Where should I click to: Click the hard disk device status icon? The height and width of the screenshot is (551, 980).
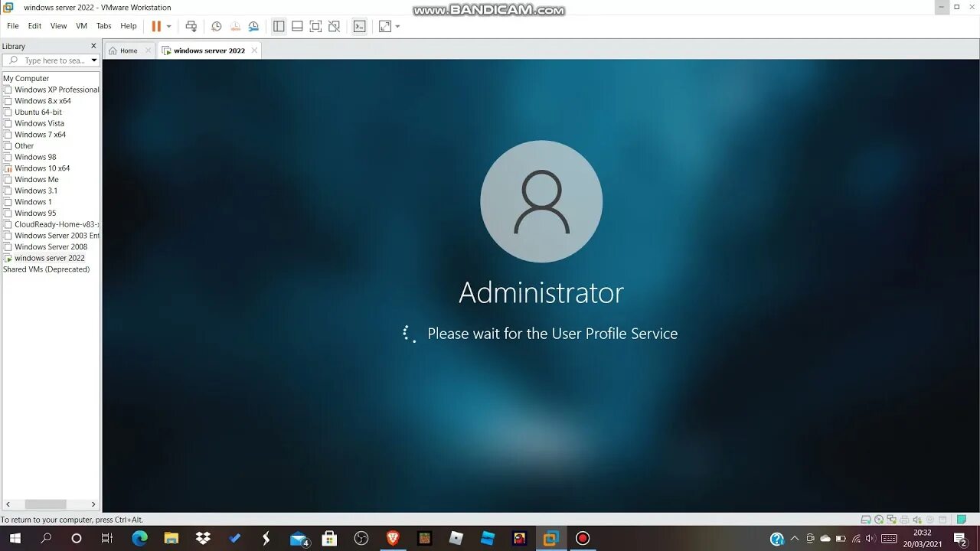(866, 520)
